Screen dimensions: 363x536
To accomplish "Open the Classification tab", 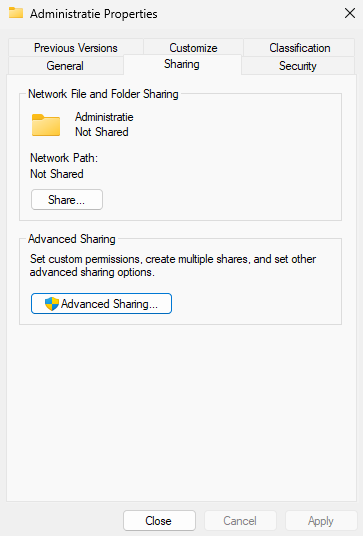I will (x=299, y=48).
